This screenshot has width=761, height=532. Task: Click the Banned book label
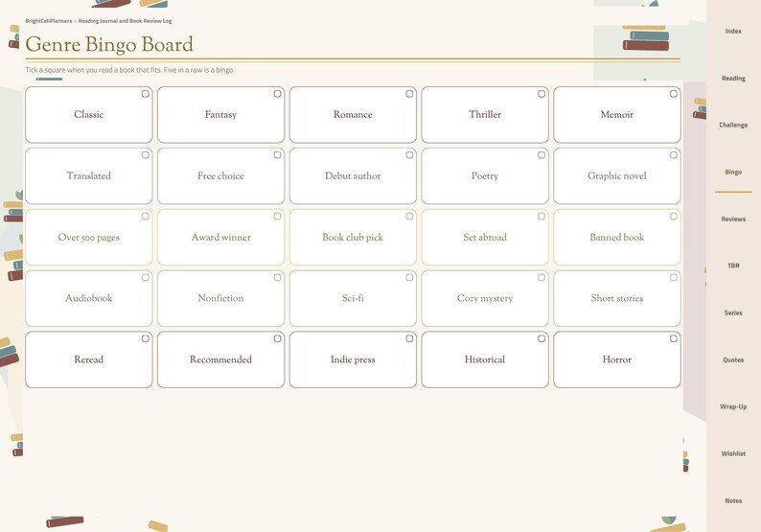[617, 238]
